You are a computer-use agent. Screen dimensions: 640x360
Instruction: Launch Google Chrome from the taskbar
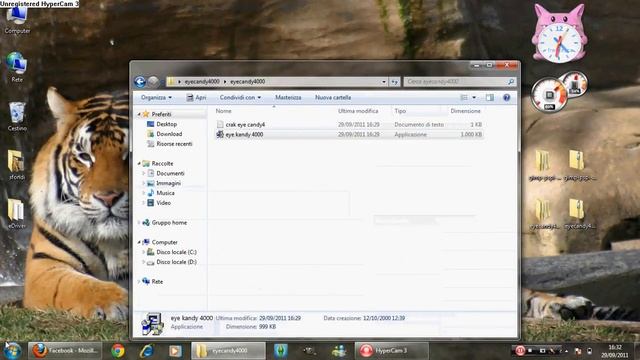118,351
